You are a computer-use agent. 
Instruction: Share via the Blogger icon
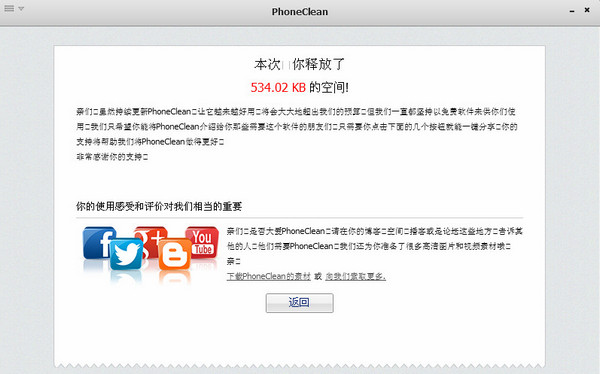(x=175, y=254)
